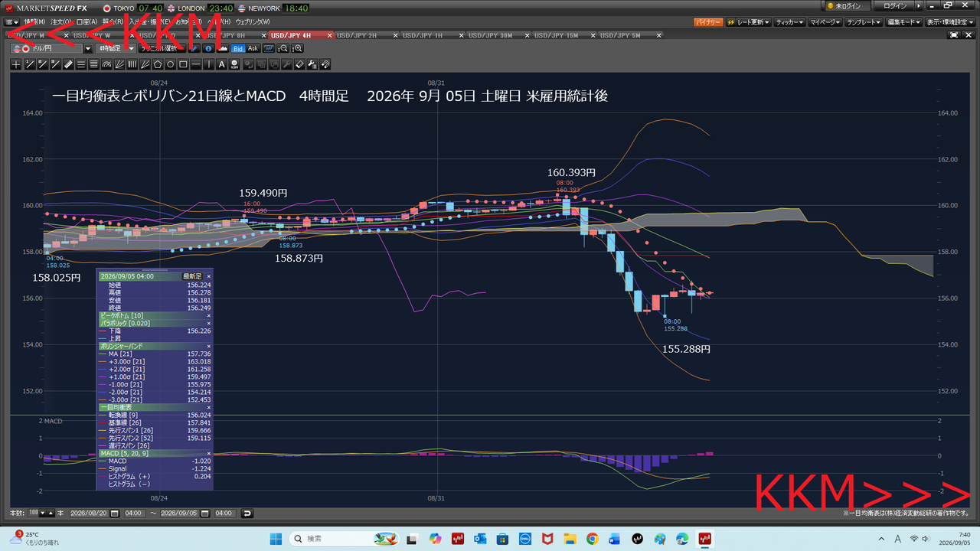980x551 pixels.
Task: Select the eraser tool in drawing toolbar
Action: [299, 64]
